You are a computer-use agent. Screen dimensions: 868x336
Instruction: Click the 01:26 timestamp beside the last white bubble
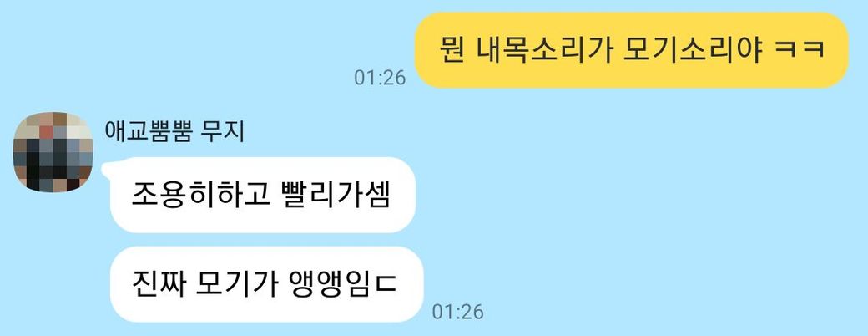click(457, 312)
